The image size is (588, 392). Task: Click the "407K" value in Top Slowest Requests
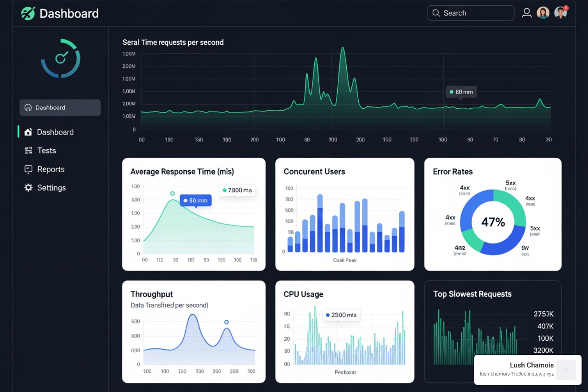coord(546,326)
